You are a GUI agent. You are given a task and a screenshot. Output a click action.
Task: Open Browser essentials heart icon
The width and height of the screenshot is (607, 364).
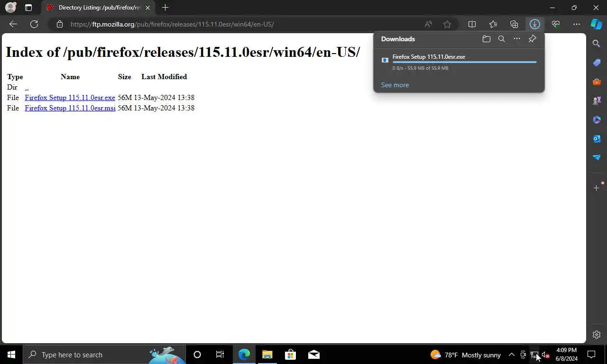[556, 24]
